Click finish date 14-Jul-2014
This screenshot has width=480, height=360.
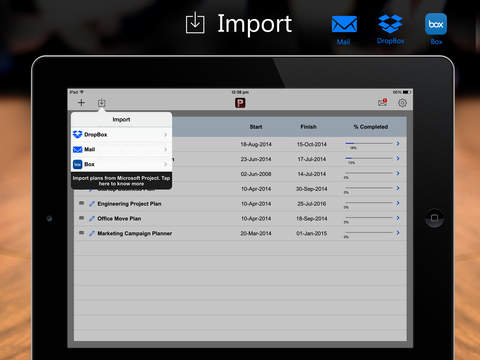coord(312,174)
